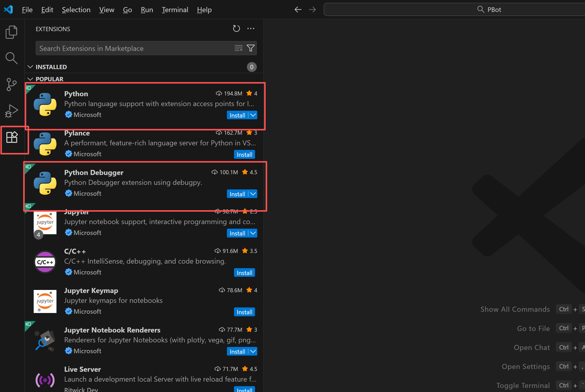
Task: Go back with the left arrow
Action: [x=298, y=10]
